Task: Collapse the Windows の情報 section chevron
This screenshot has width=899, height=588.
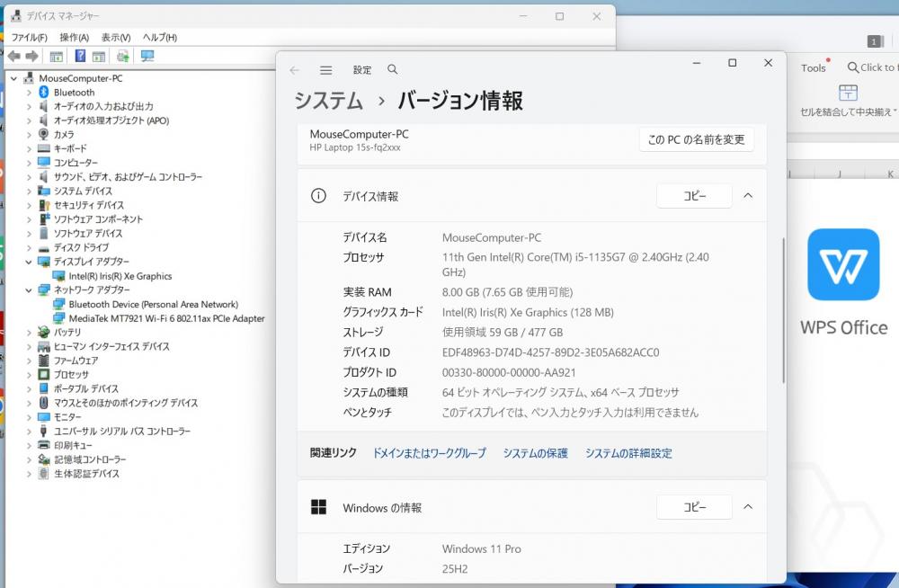Action: pos(748,507)
